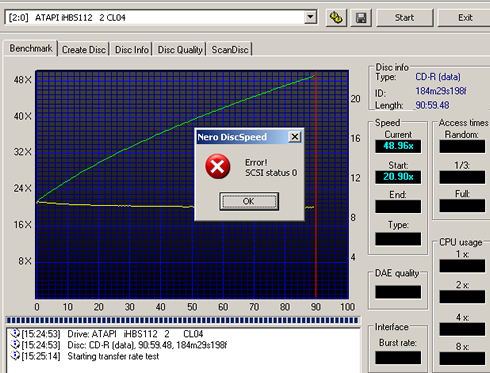Select the ScanDisc tab
This screenshot has width=490, height=373.
[230, 50]
